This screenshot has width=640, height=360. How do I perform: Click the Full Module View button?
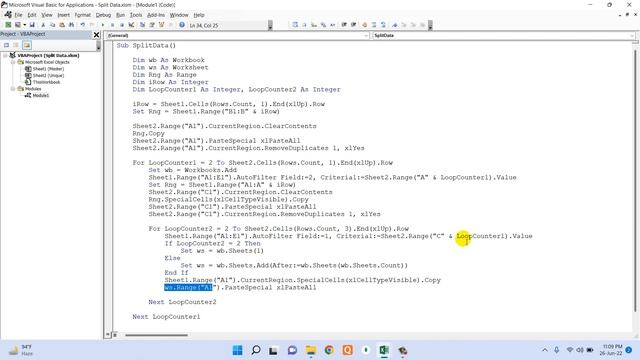(x=115, y=335)
